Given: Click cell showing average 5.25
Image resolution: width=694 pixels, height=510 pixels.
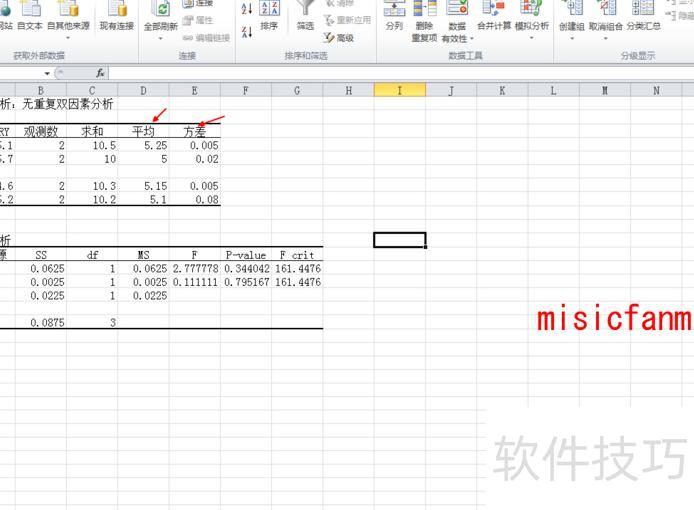Looking at the screenshot, I should pos(143,145).
